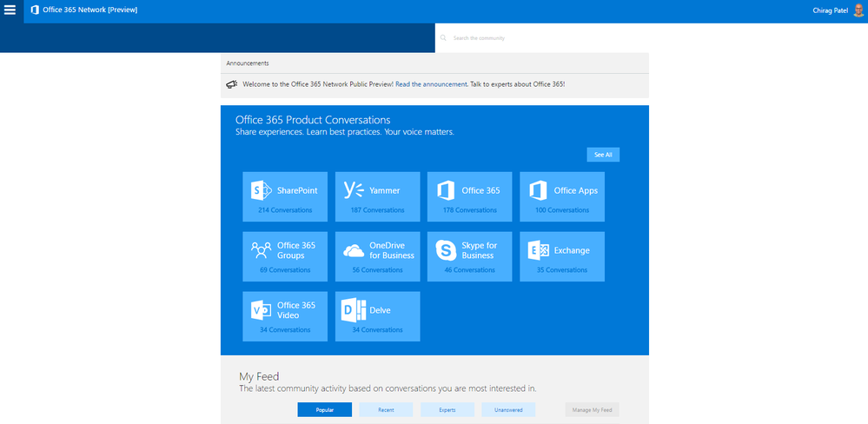Open Chirag Patel's profile avatar
868x424 pixels.
[x=858, y=10]
